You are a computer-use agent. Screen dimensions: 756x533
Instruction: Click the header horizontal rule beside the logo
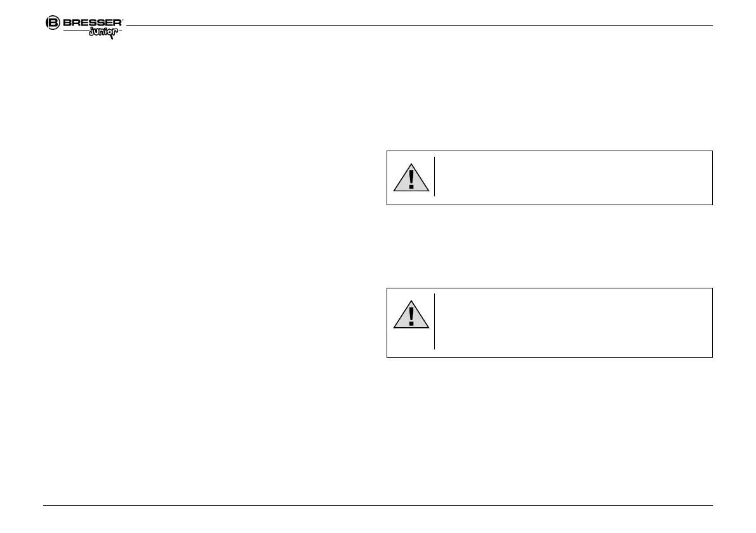[x=419, y=26]
